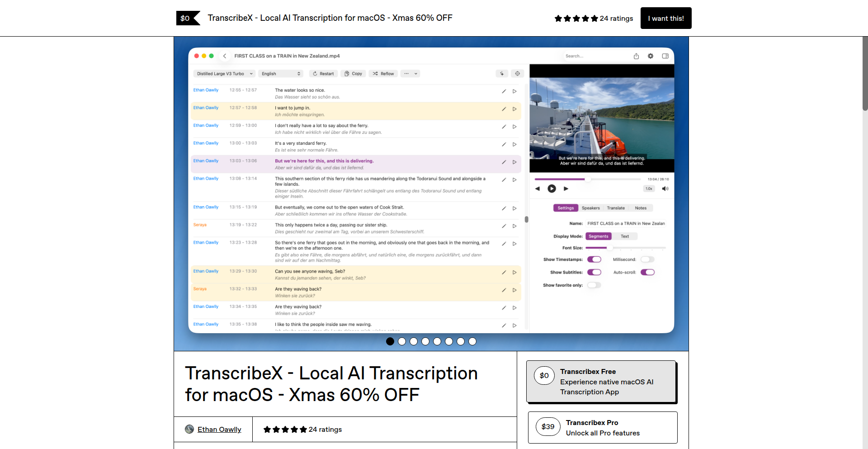Open the settings gear icon
Screen dimensions: 868x449
[x=651, y=56]
